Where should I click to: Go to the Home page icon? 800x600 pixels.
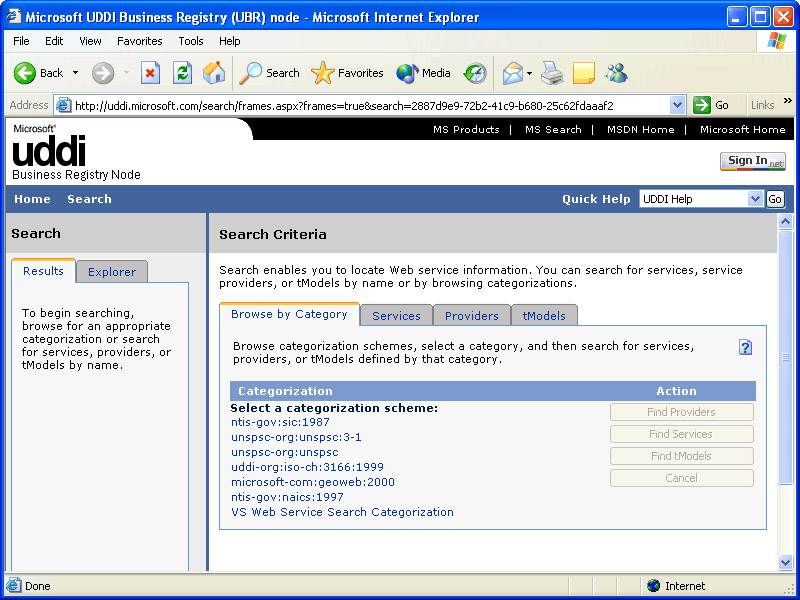click(x=214, y=73)
